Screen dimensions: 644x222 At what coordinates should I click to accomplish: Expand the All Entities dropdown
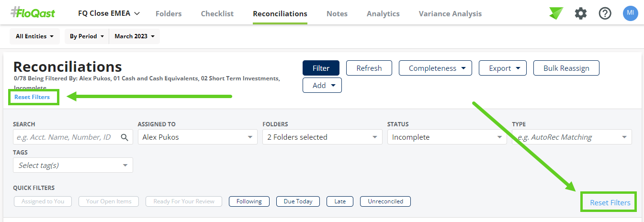34,36
